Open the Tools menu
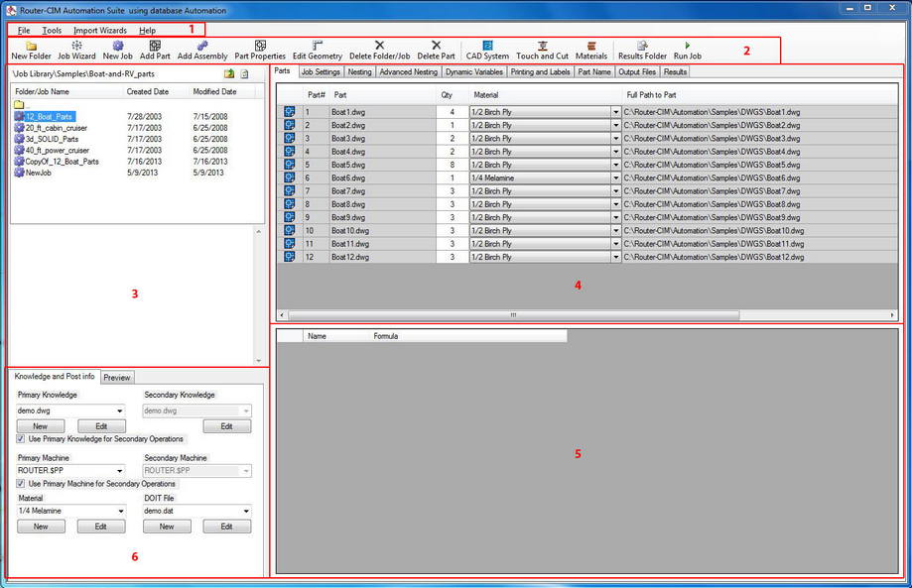912x588 pixels. [x=52, y=30]
